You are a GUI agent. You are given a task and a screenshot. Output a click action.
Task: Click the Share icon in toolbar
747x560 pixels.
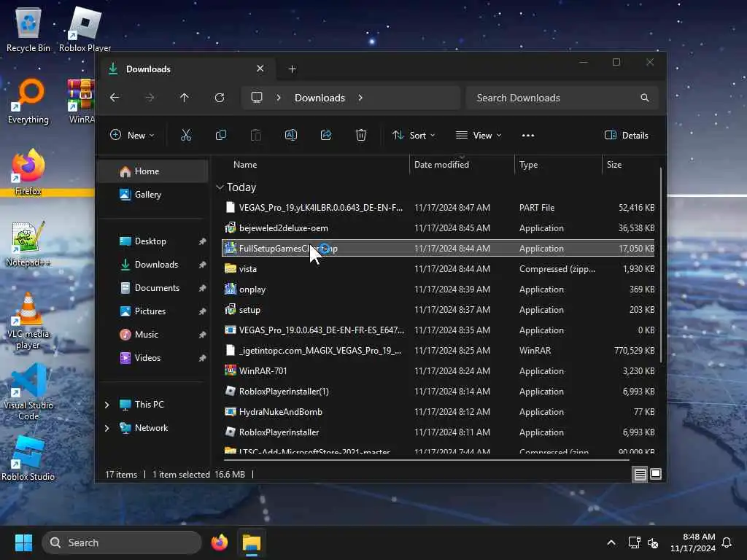point(326,135)
